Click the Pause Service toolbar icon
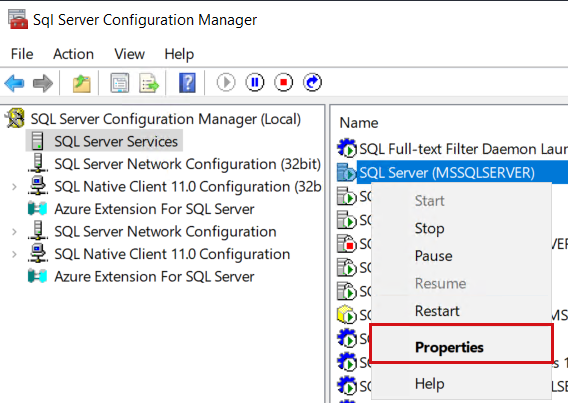This screenshot has height=403, width=568. click(255, 83)
